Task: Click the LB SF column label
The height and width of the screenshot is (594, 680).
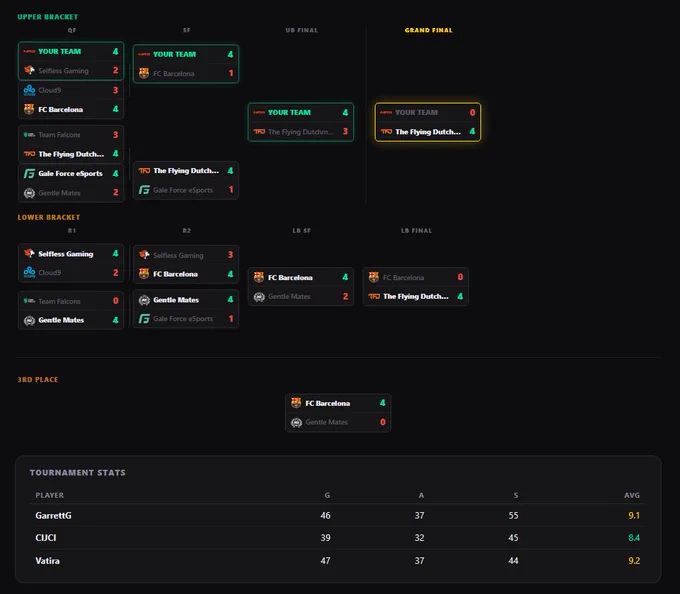Action: (301, 231)
